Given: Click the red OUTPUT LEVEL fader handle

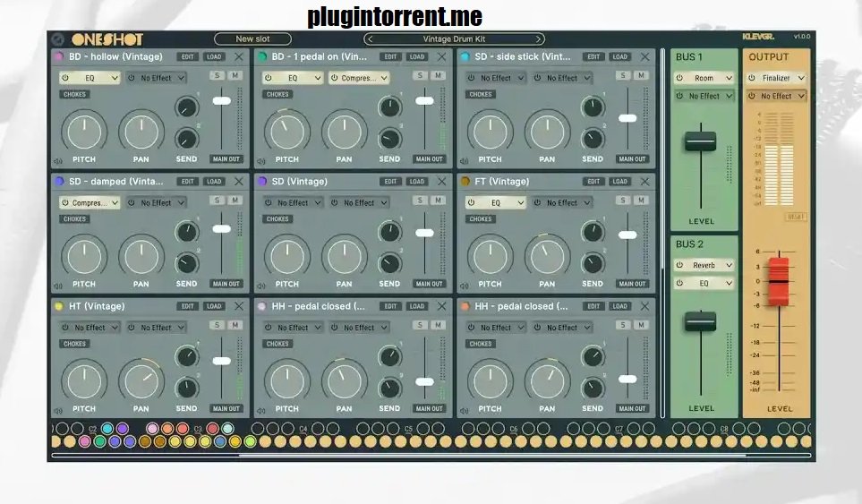Looking at the screenshot, I should point(779,281).
